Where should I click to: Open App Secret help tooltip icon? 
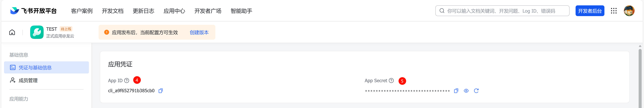pos(391,80)
